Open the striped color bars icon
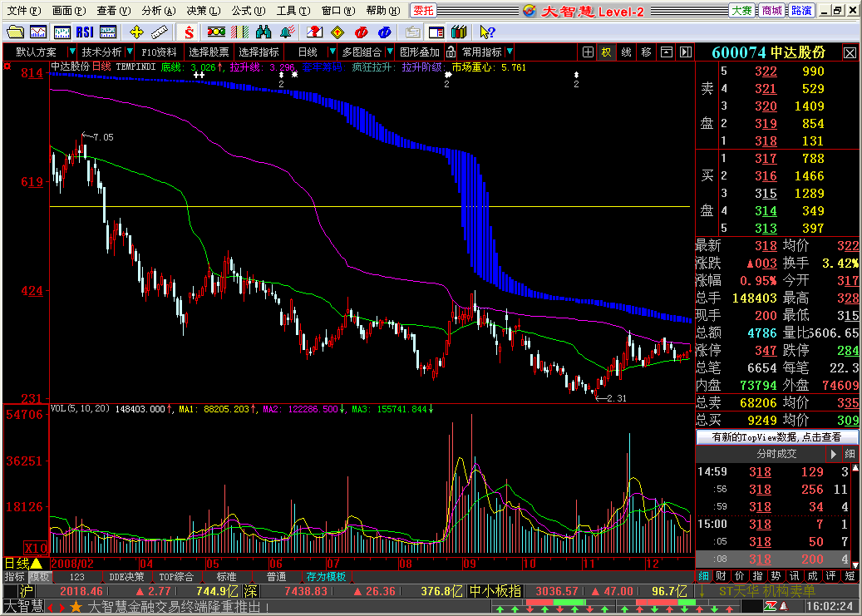 239,32
